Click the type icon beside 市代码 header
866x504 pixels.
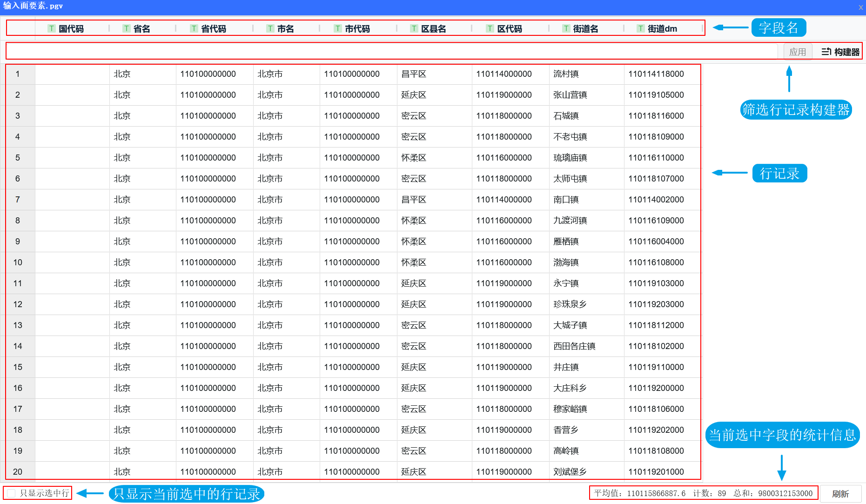pos(338,28)
